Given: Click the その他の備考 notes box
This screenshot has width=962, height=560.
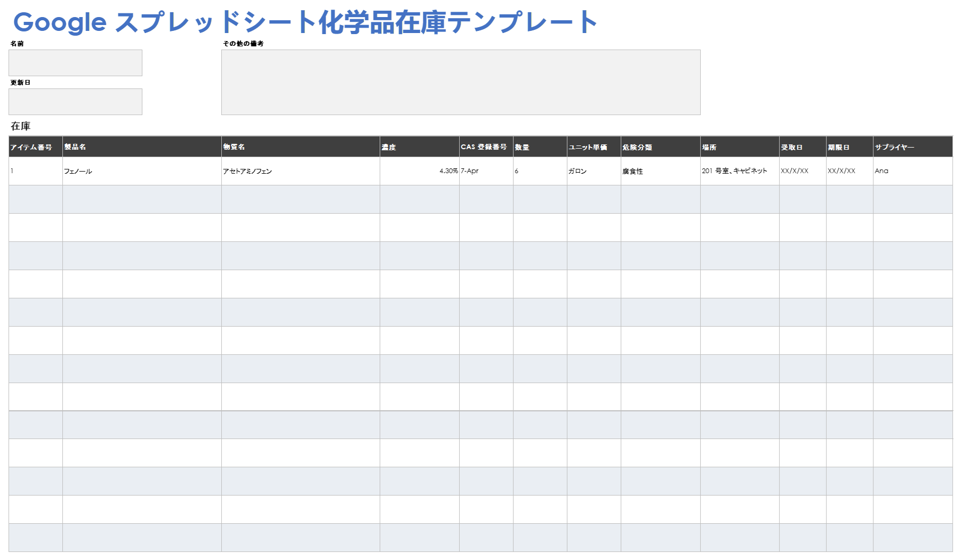Looking at the screenshot, I should pyautogui.click(x=461, y=82).
